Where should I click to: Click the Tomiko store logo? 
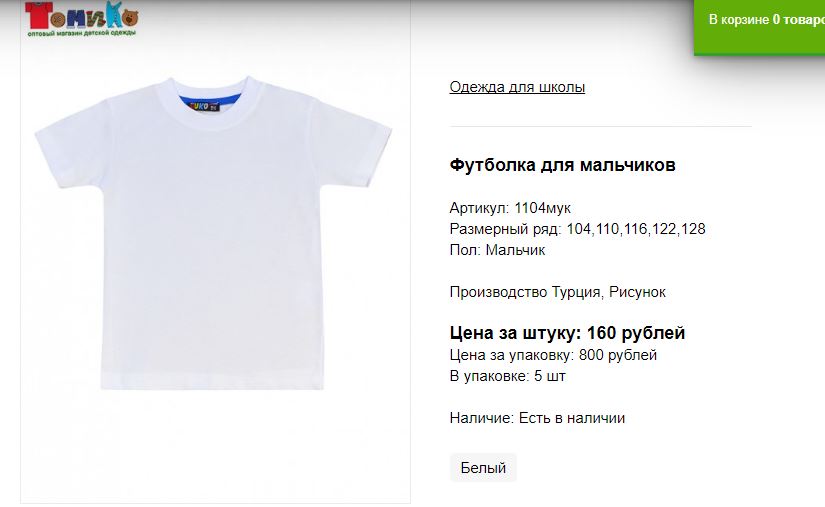pyautogui.click(x=82, y=17)
